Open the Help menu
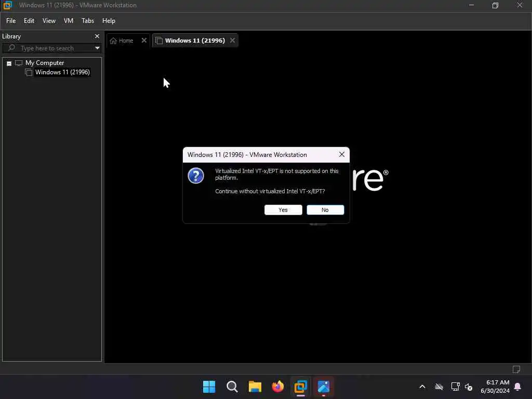Viewport: 532px width, 399px height. [109, 21]
